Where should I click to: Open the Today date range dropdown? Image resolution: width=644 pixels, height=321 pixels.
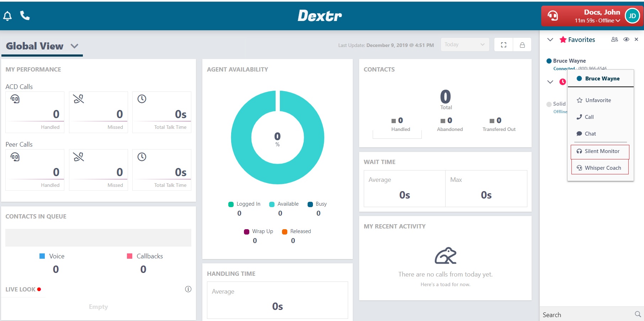(x=465, y=45)
